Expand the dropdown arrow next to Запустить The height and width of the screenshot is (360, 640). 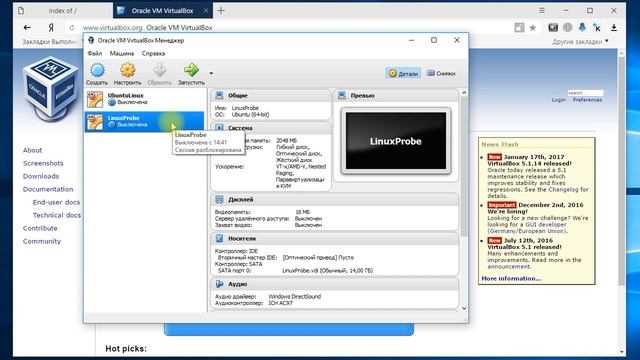point(211,73)
